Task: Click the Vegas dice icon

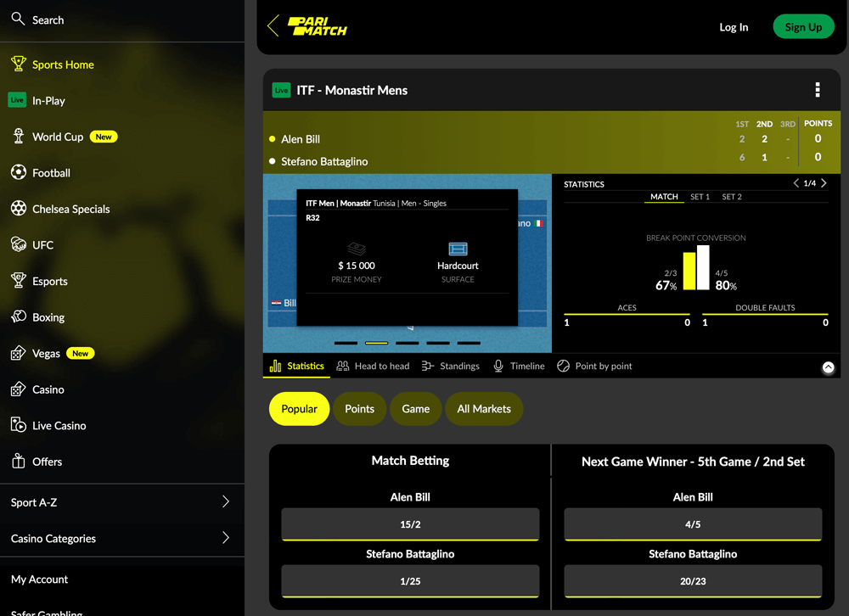Action: (19, 353)
